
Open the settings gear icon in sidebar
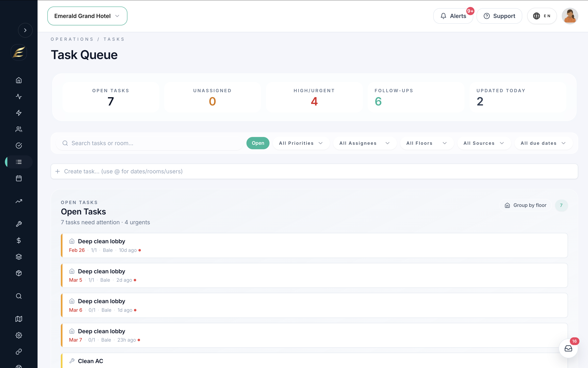pos(19,335)
